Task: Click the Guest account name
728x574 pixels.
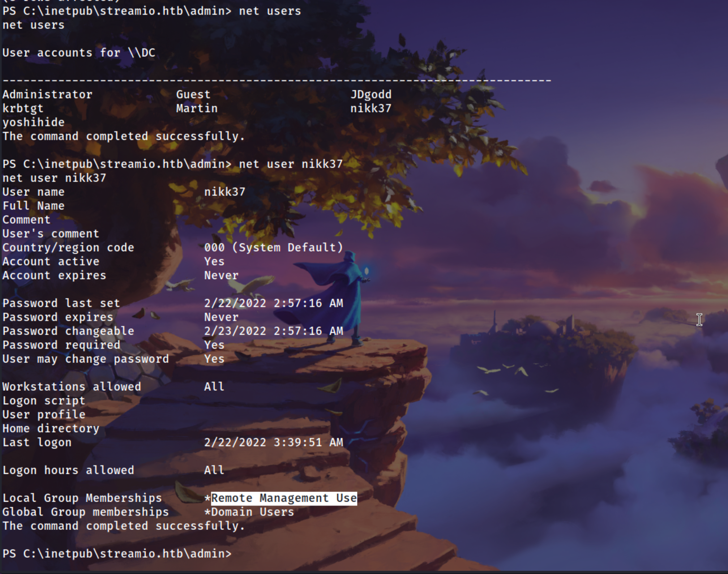Action: 193,94
